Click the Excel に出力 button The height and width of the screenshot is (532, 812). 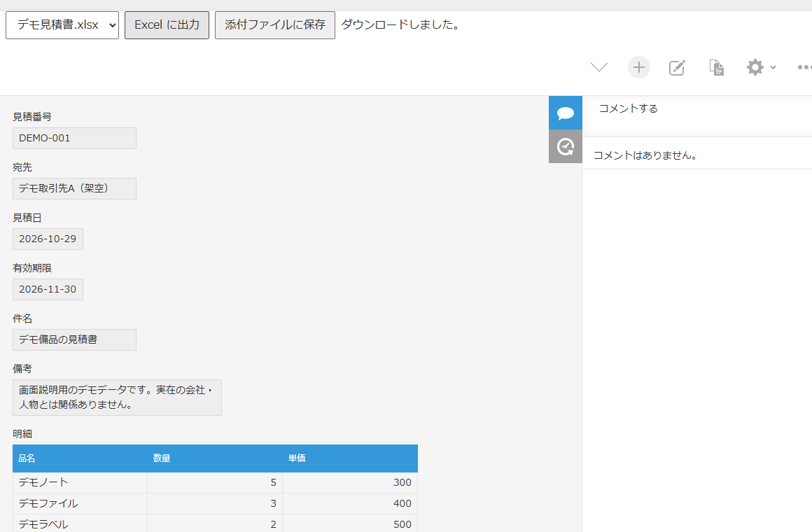[x=167, y=25]
